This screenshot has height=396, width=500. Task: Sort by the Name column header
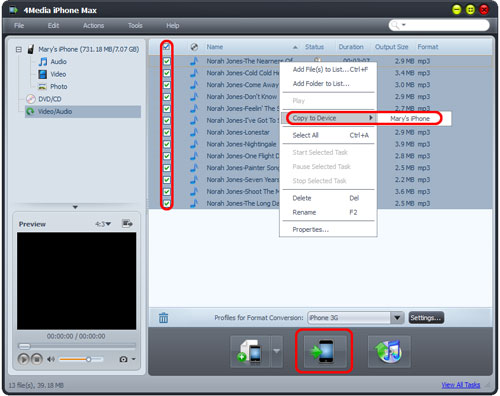pos(215,47)
